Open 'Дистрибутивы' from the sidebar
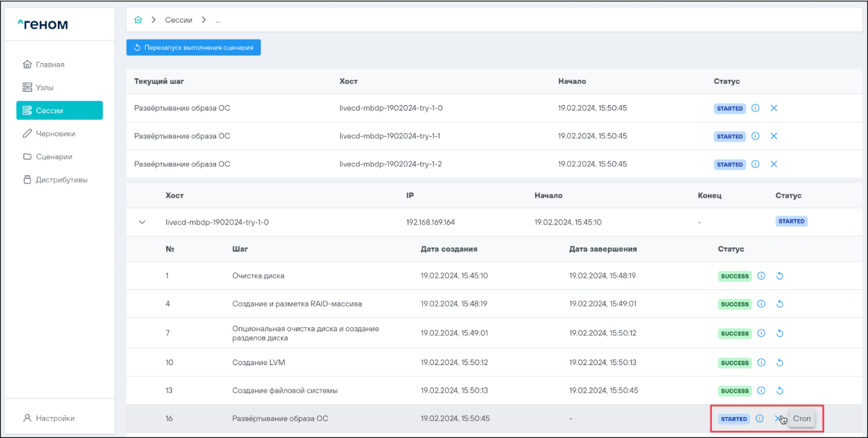This screenshot has width=868, height=438. [61, 180]
